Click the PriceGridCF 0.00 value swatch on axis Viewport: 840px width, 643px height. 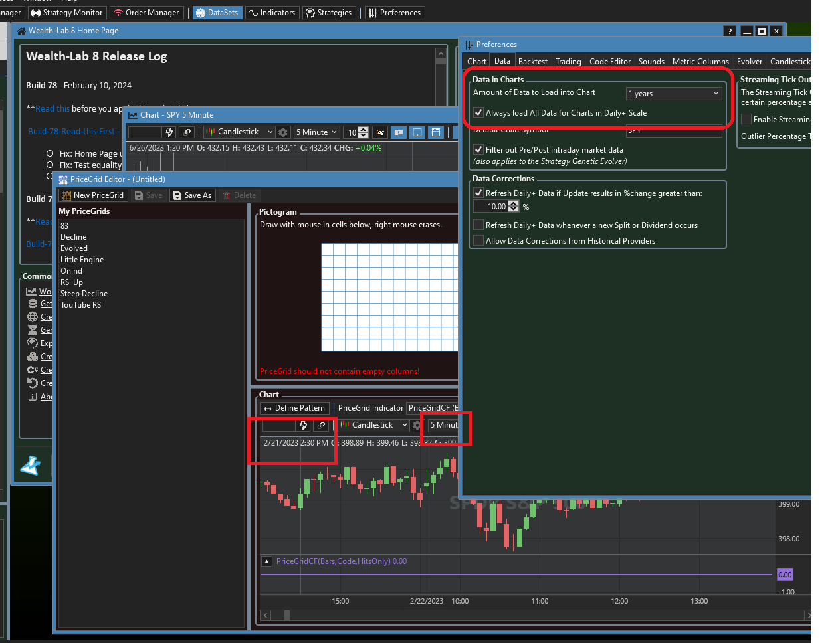pos(785,575)
